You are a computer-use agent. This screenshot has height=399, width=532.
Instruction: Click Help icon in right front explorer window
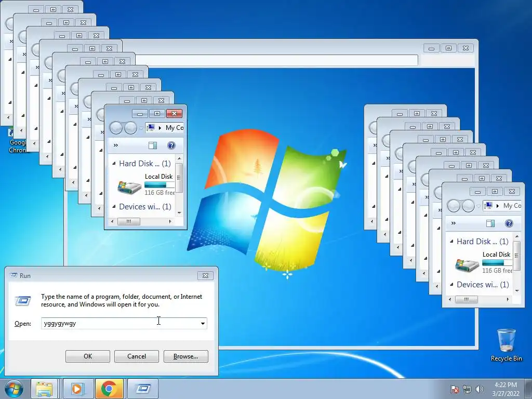tap(509, 223)
